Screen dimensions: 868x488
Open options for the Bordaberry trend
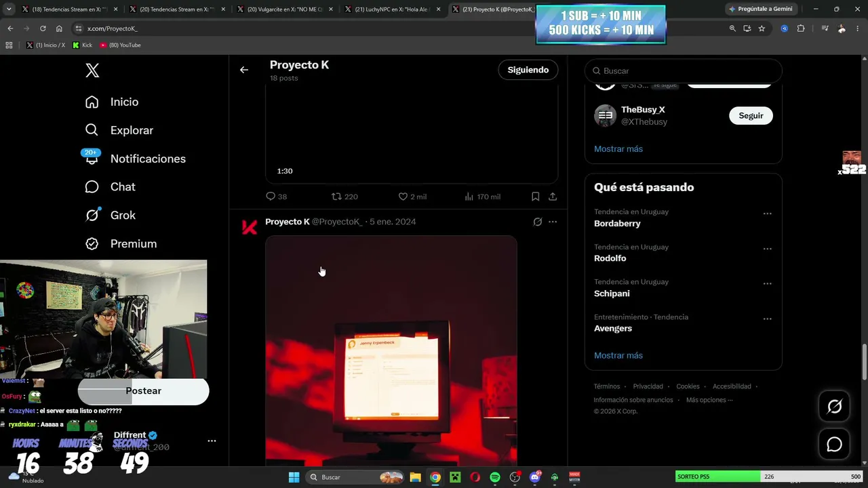(x=767, y=213)
